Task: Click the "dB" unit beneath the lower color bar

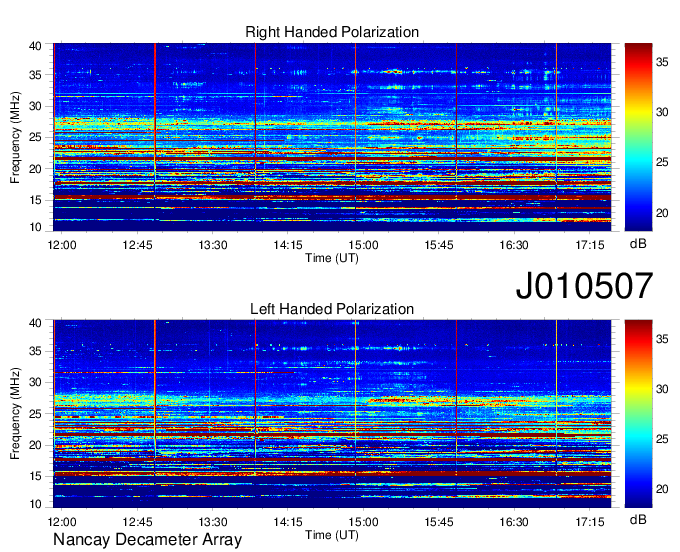Action: (x=638, y=519)
